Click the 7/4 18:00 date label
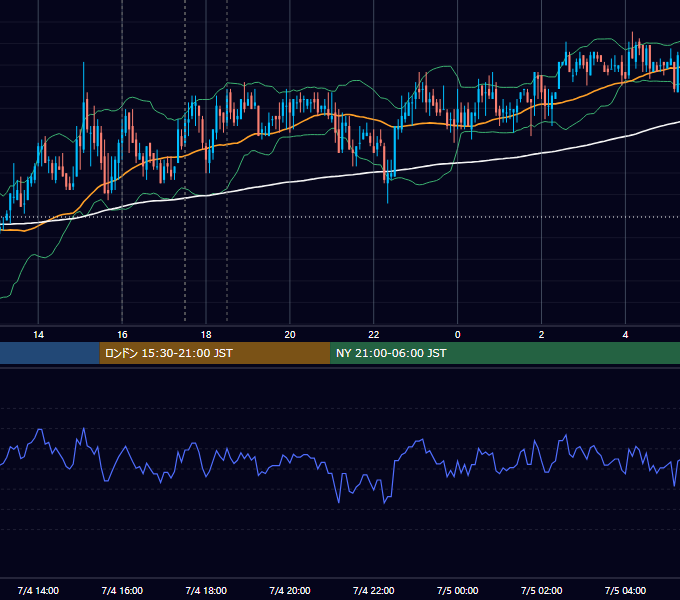The height and width of the screenshot is (600, 680). coord(206,590)
